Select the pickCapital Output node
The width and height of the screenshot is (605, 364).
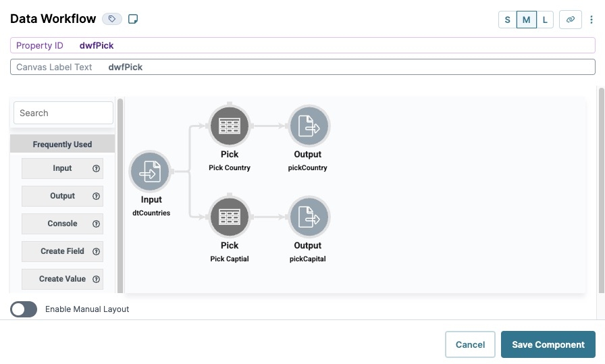(309, 217)
